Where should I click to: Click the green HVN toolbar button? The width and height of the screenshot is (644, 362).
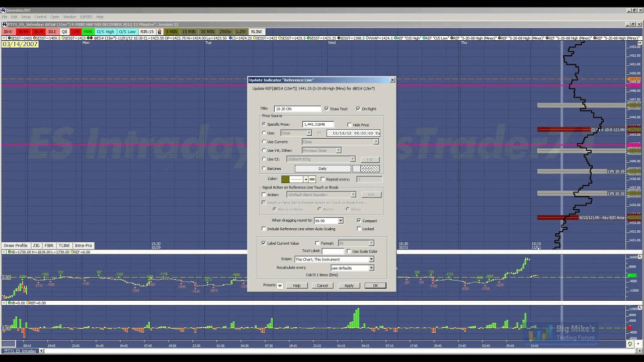click(88, 32)
